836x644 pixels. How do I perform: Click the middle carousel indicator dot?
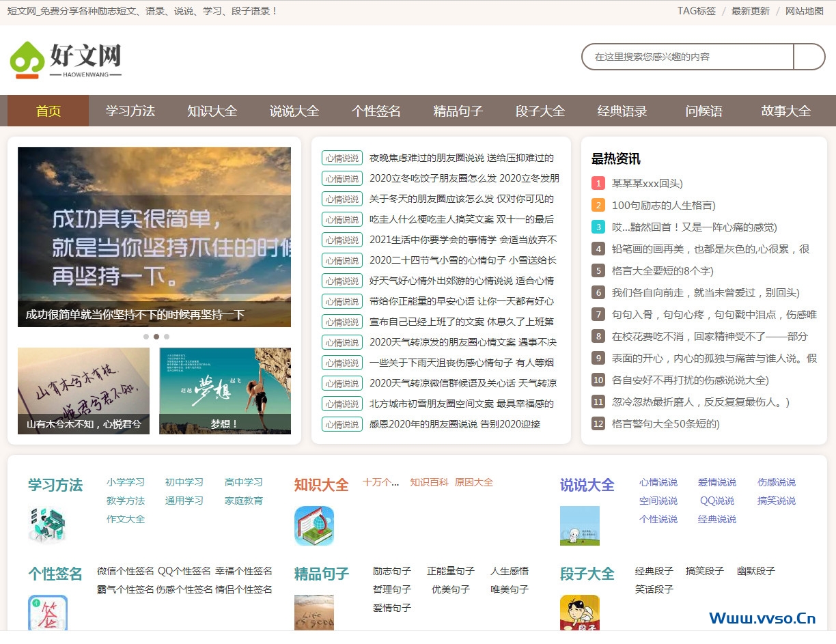point(154,336)
